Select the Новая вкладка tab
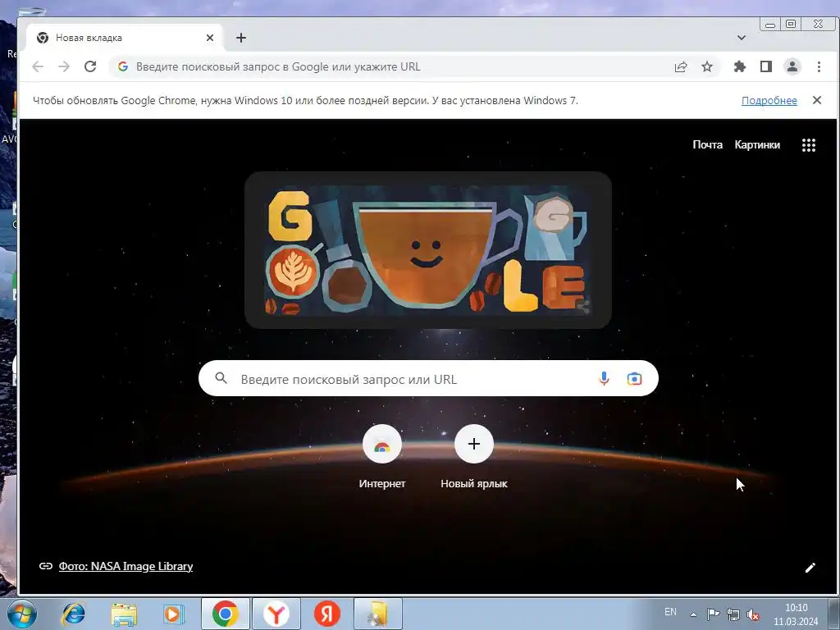 coord(126,38)
